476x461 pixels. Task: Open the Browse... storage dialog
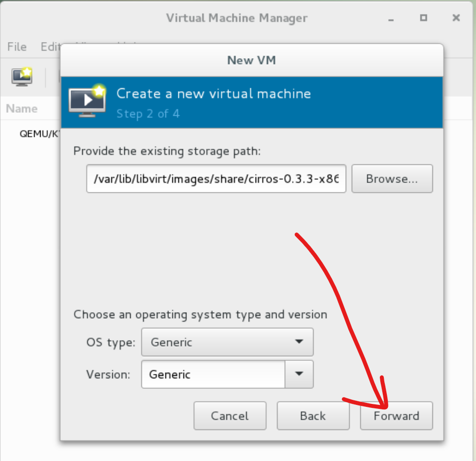[x=392, y=178]
